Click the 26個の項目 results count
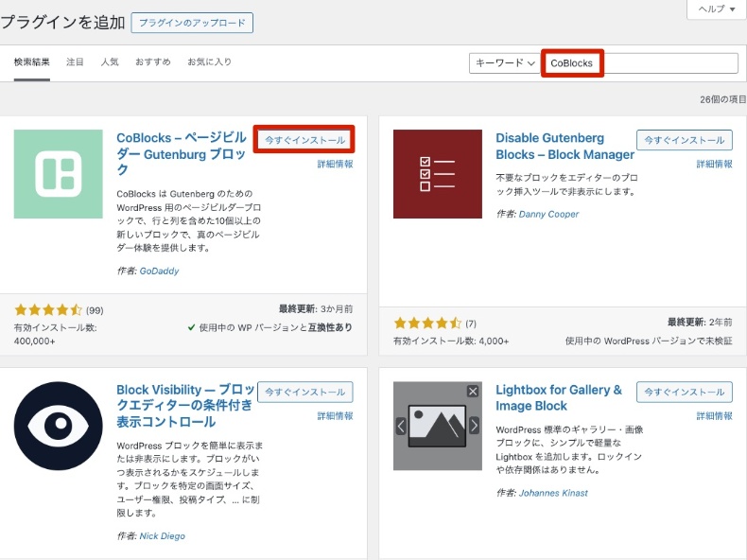 tap(722, 99)
